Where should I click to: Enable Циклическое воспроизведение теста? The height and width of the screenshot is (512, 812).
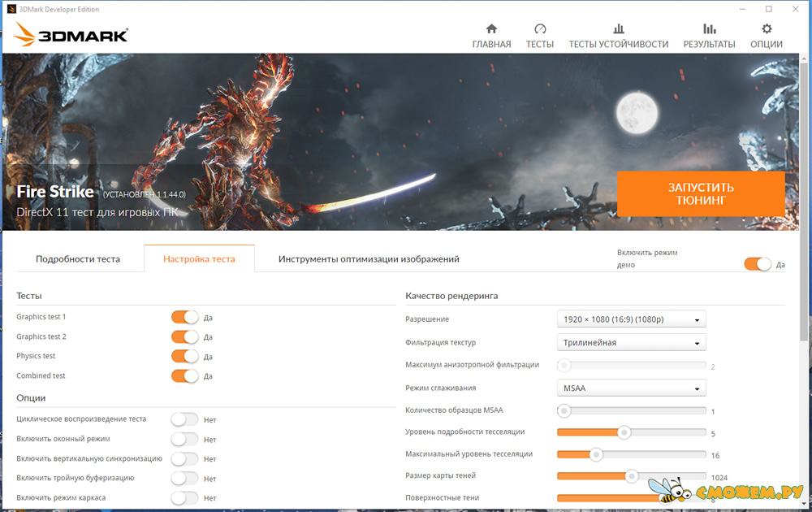(x=185, y=419)
